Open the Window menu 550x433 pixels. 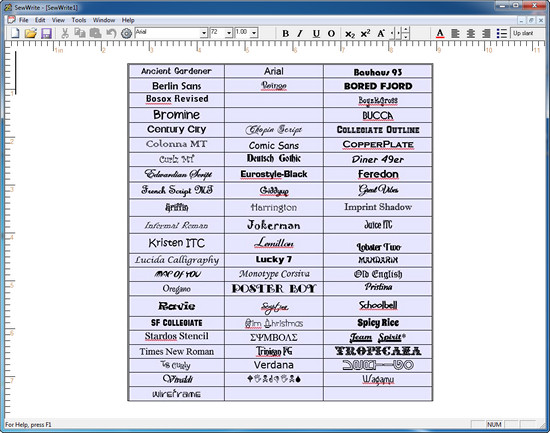(104, 20)
